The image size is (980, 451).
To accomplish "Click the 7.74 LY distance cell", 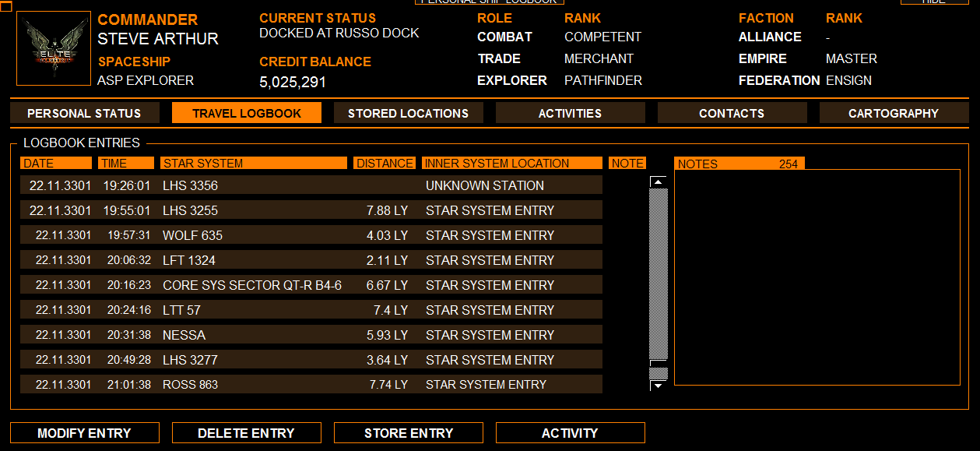I will point(387,385).
